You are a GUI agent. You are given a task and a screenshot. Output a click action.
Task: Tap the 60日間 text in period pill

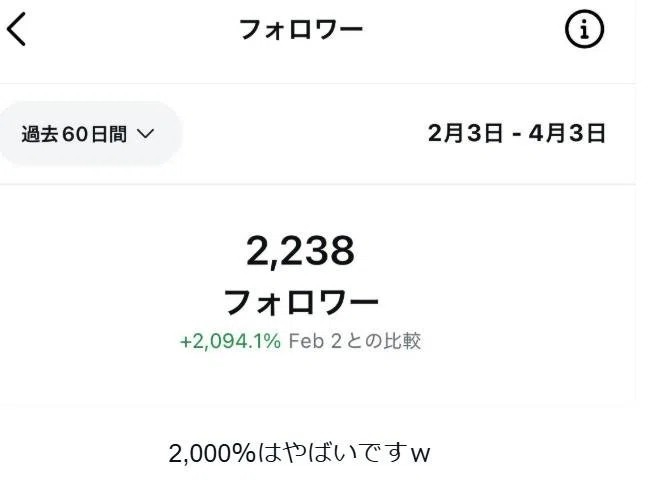point(93,134)
